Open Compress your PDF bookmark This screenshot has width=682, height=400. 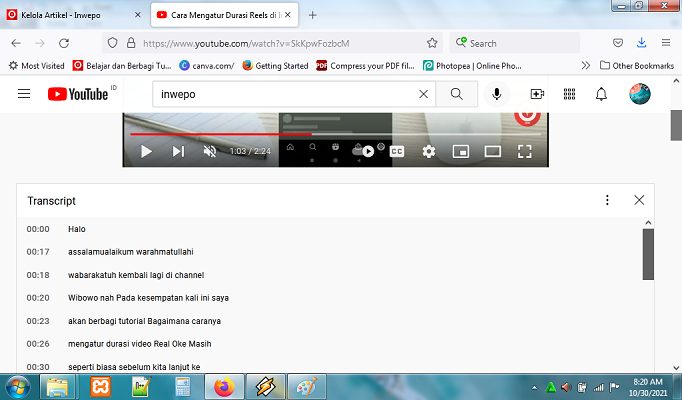click(365, 66)
